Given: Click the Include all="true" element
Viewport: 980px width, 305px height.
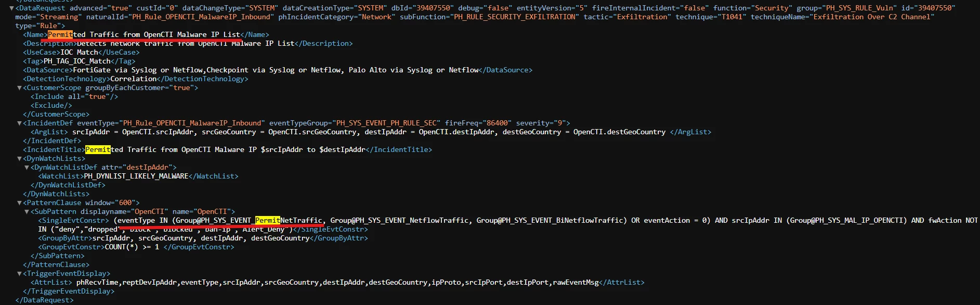Looking at the screenshot, I should coord(74,97).
